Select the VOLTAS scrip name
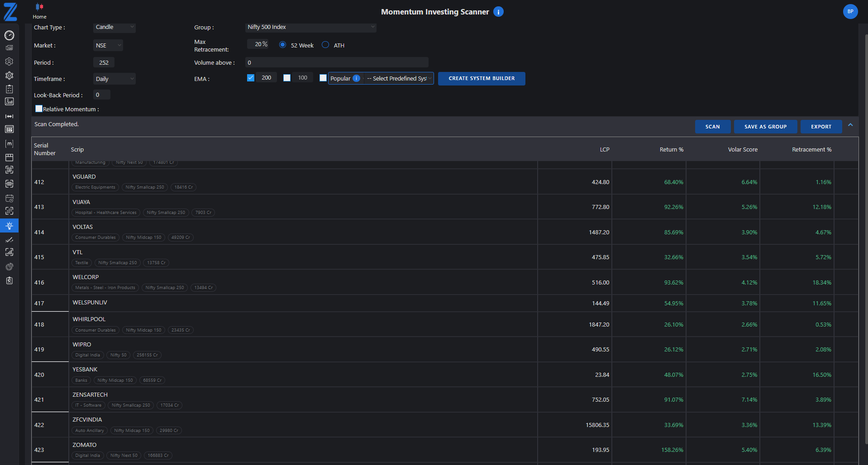 click(82, 227)
